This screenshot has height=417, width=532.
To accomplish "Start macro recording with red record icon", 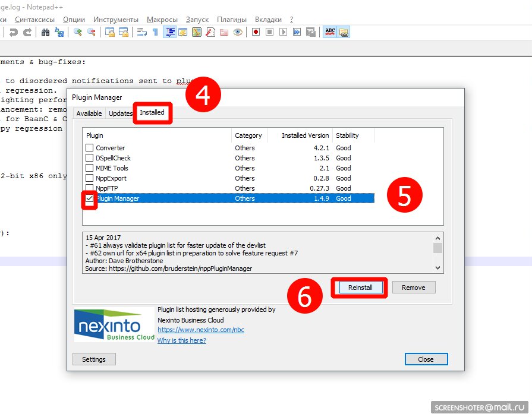I will pos(256,32).
